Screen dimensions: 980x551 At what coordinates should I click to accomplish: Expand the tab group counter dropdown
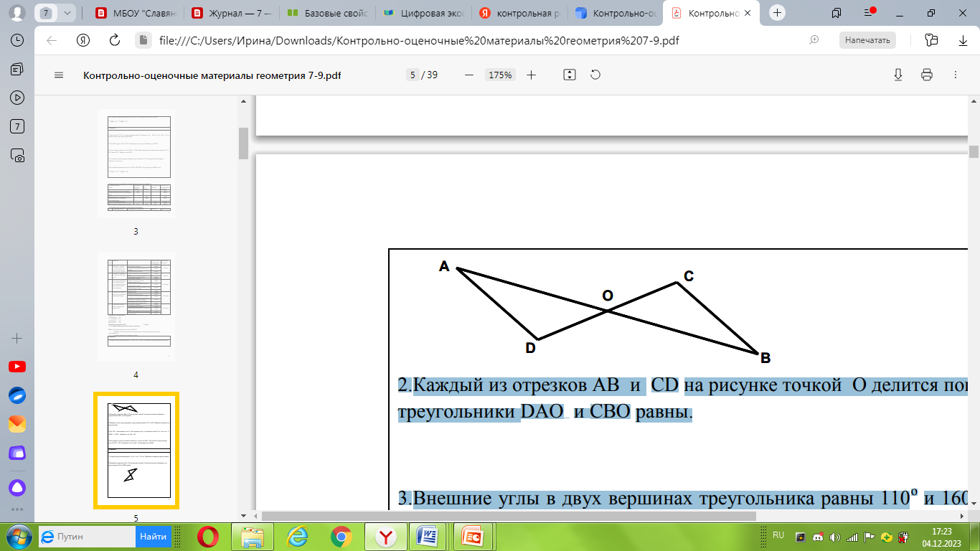pos(67,13)
